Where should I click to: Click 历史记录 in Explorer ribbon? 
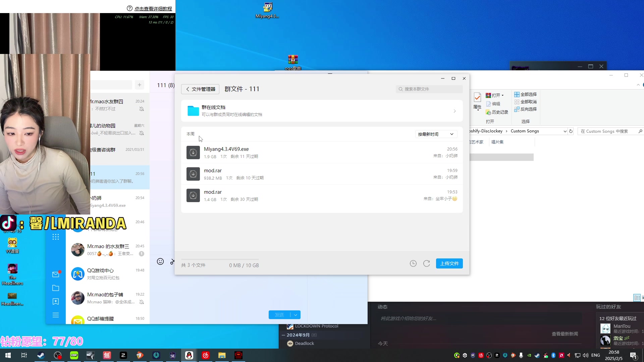coord(497,112)
